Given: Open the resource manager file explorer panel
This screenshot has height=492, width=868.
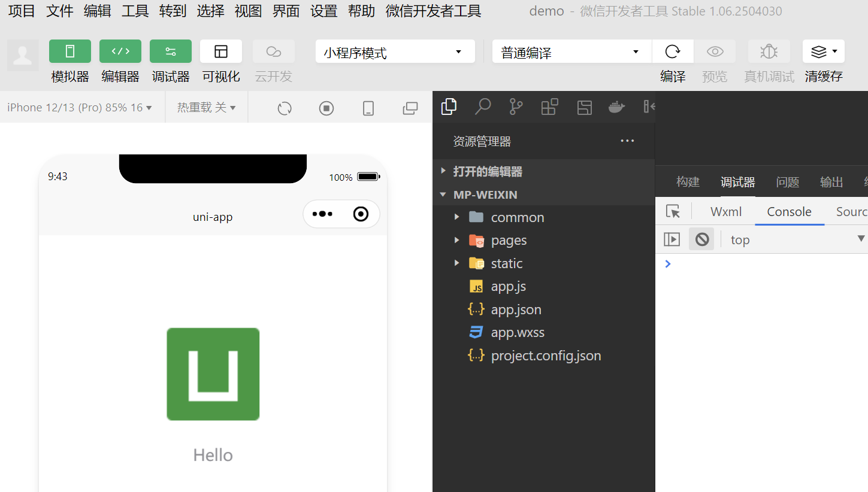Looking at the screenshot, I should [449, 106].
